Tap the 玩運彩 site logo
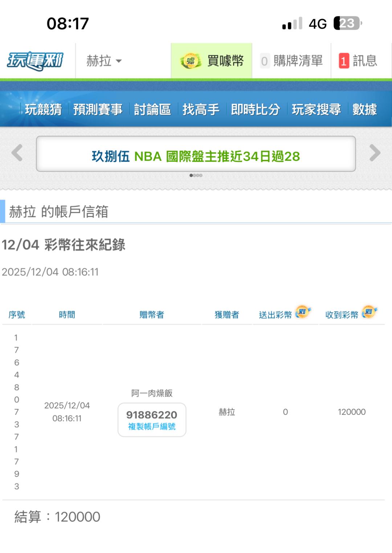 click(35, 61)
